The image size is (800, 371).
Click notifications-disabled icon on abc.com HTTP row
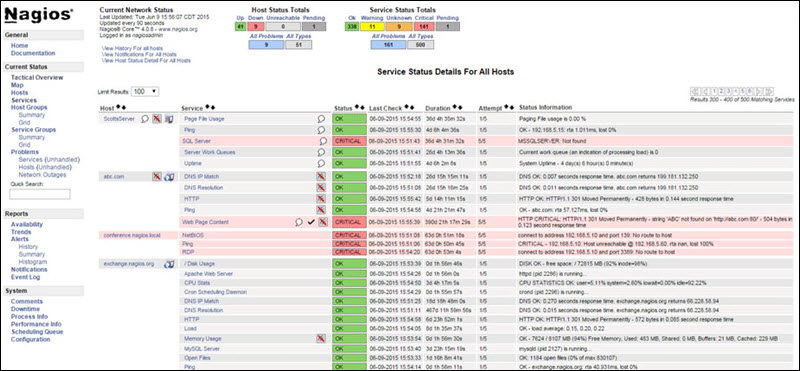321,199
